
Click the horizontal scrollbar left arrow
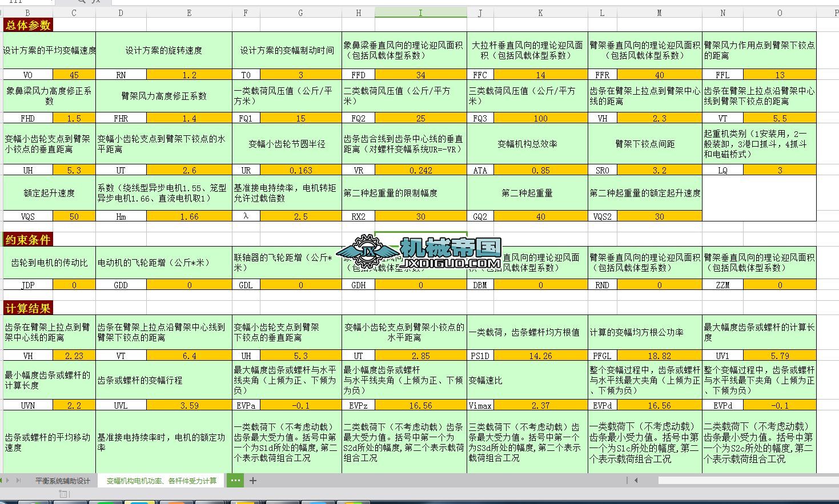[636, 481]
